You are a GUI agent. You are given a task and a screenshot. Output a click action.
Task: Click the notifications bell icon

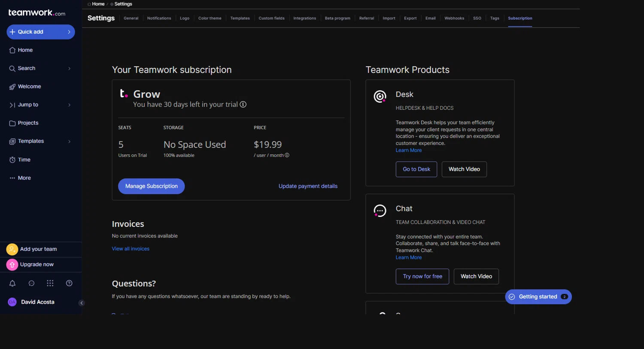(12, 283)
